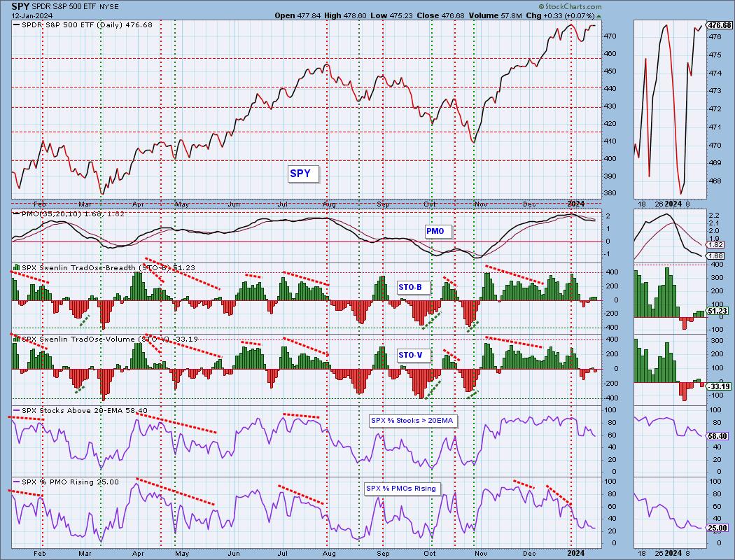Click the SPY ticker symbol in header

click(19, 6)
